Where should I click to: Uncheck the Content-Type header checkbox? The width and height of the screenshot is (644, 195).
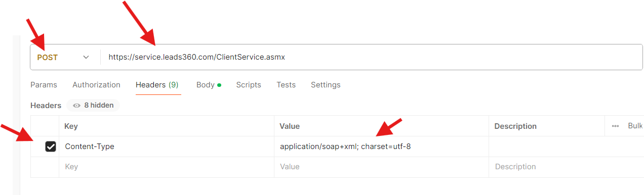pyautogui.click(x=51, y=147)
